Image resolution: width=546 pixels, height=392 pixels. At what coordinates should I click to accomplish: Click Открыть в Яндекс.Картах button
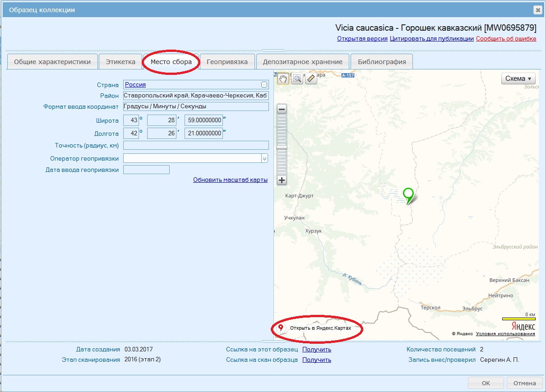316,328
